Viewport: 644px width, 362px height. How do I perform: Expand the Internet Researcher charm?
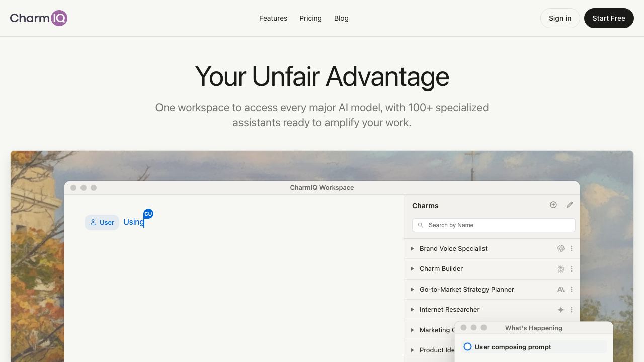point(412,310)
